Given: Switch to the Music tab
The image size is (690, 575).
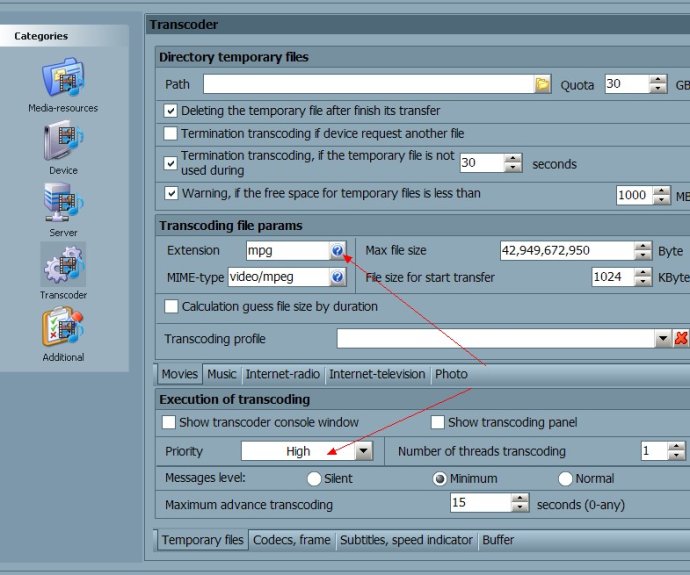Looking at the screenshot, I should [222, 374].
